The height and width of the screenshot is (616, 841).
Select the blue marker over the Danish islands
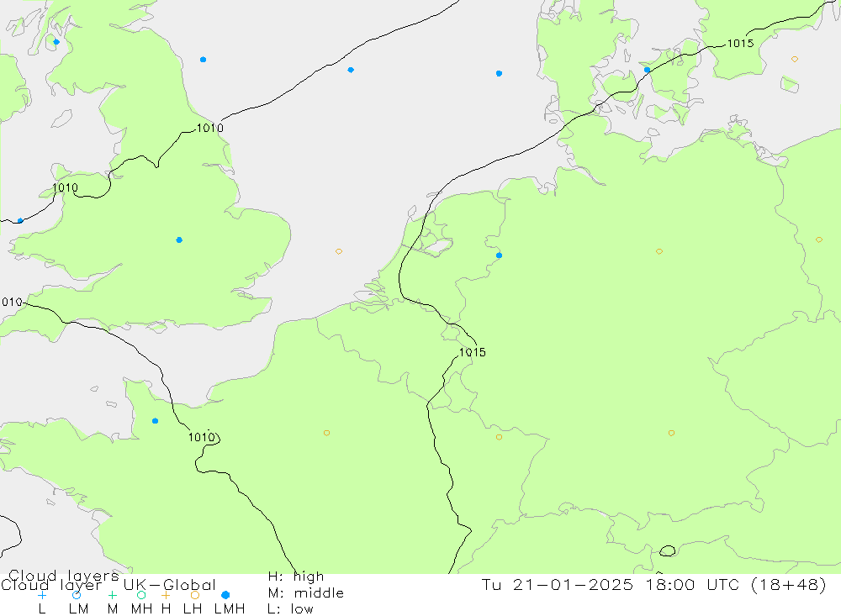click(648, 71)
